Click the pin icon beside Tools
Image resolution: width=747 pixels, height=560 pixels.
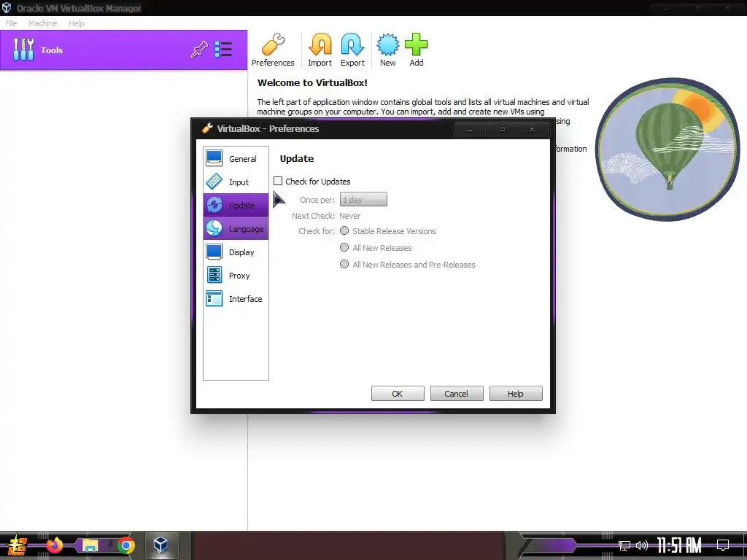point(199,50)
